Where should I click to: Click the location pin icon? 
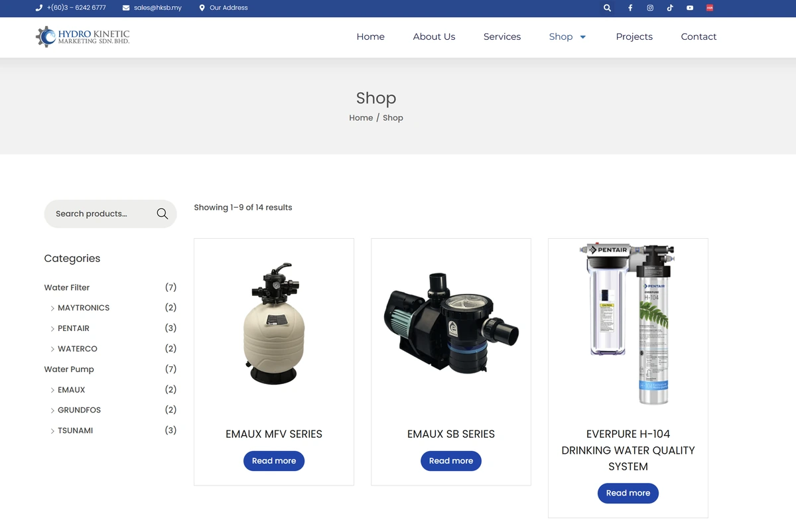202,8
